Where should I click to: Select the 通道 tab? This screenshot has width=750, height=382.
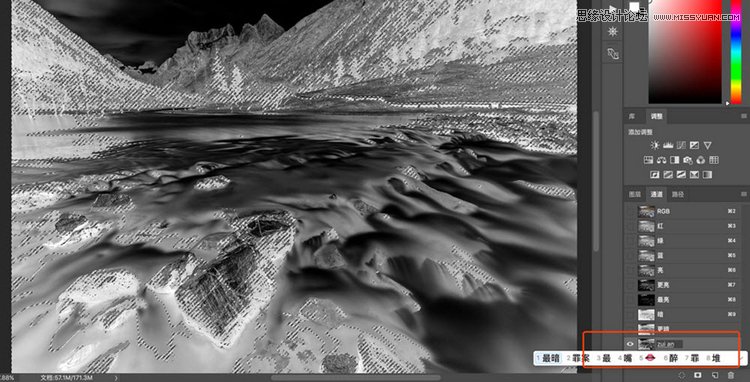click(656, 194)
